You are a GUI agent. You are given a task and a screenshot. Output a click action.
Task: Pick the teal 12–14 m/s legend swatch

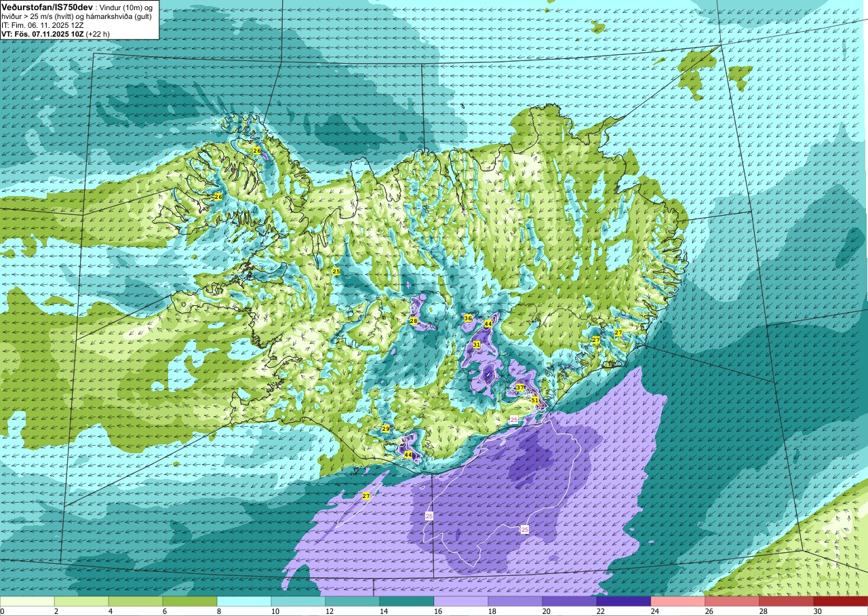click(x=353, y=601)
